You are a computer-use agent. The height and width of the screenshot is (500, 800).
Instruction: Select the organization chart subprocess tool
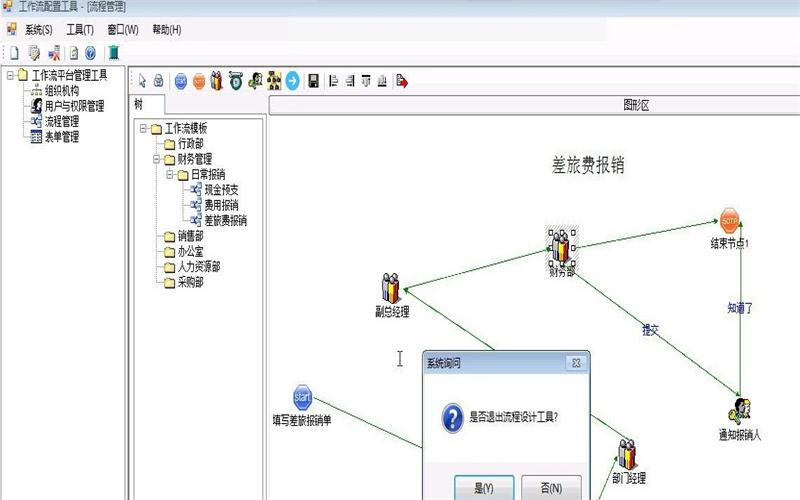274,81
